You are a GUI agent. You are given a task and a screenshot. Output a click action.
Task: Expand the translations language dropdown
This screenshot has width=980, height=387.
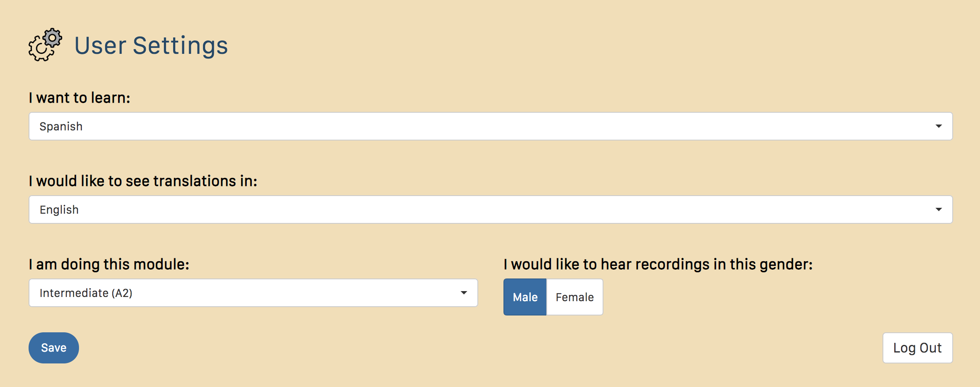(490, 209)
